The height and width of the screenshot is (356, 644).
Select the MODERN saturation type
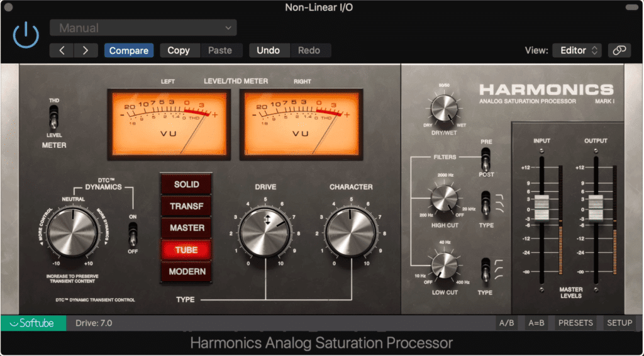[x=186, y=272]
